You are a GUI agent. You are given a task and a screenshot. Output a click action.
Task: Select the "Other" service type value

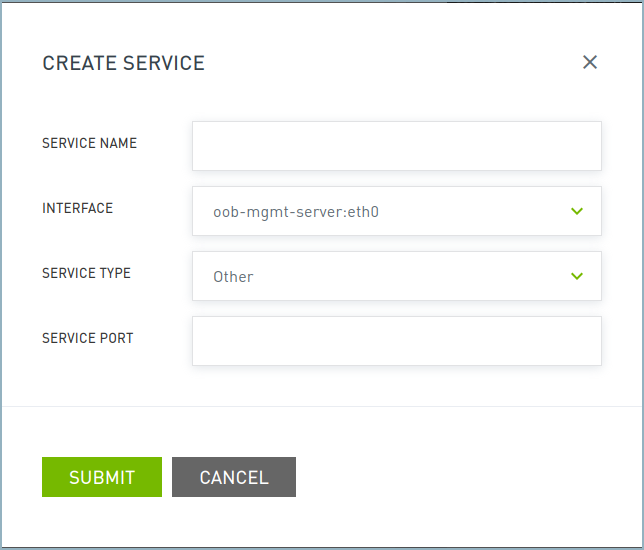point(233,277)
